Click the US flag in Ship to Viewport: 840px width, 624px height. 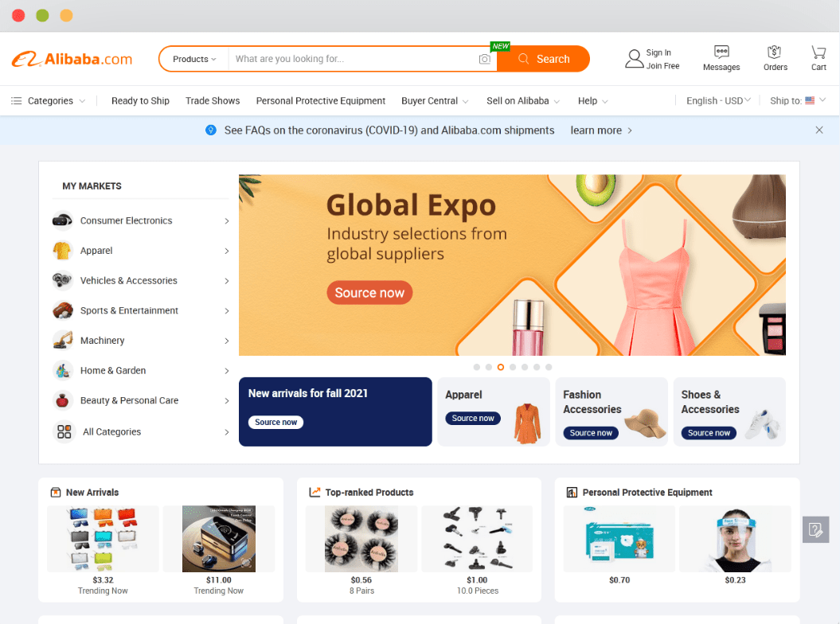(810, 101)
